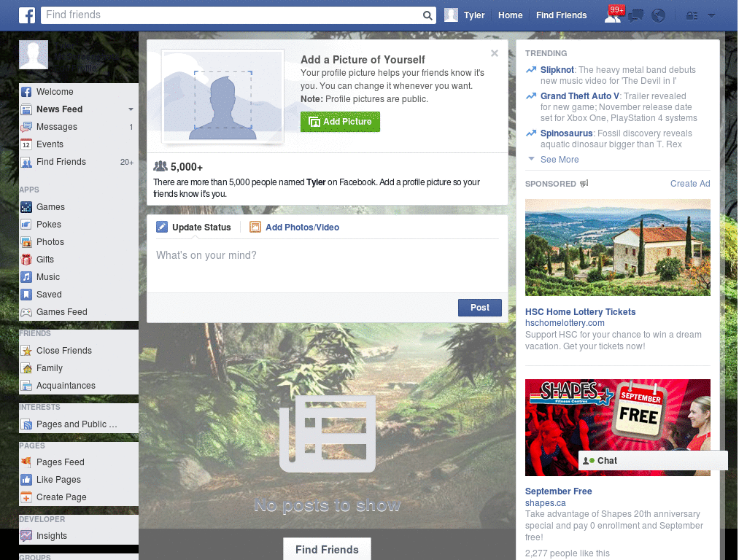This screenshot has width=747, height=560.
Task: Open Find Friends in top bar
Action: click(561, 15)
